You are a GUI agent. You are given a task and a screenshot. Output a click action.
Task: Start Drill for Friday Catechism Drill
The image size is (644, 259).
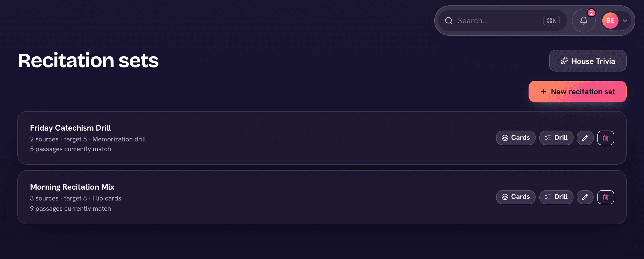[556, 138]
